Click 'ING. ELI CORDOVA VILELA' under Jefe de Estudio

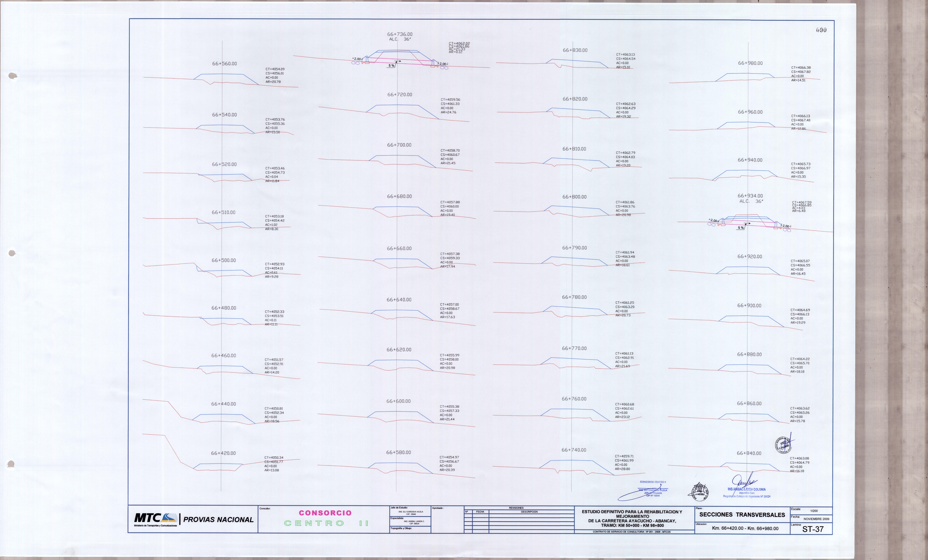point(411,512)
